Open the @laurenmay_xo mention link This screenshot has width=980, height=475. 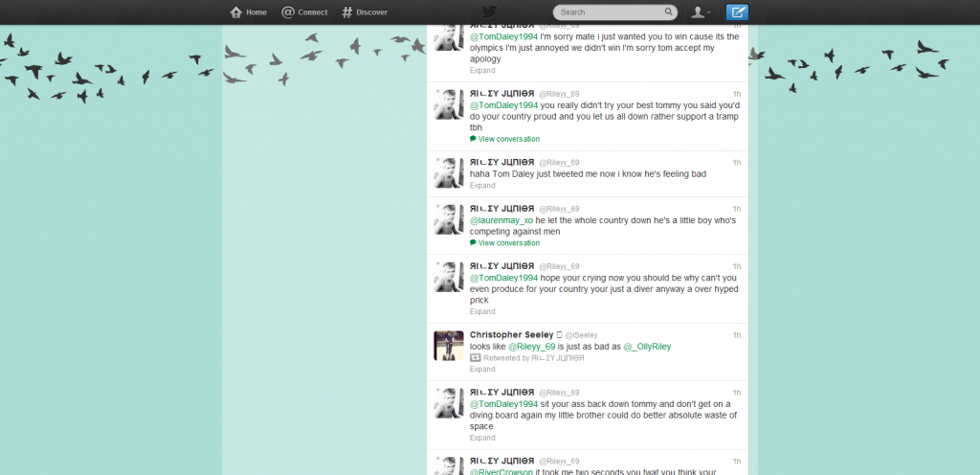[x=501, y=220]
